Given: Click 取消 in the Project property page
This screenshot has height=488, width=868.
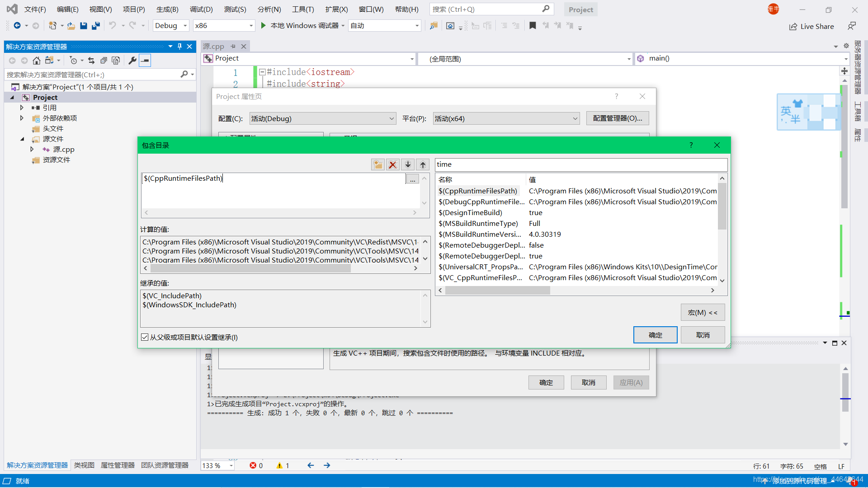Looking at the screenshot, I should pos(589,382).
